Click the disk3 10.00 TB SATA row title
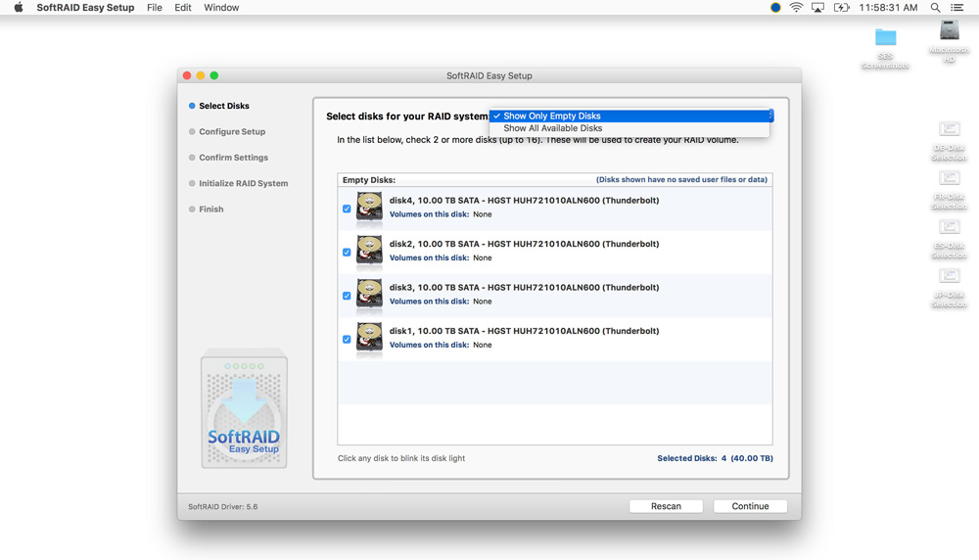 [x=524, y=288]
